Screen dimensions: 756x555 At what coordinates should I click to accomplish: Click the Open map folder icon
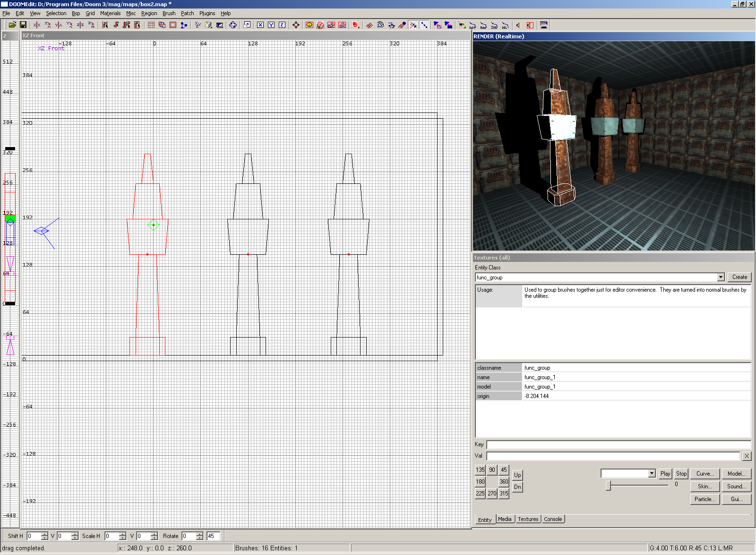pyautogui.click(x=12, y=25)
